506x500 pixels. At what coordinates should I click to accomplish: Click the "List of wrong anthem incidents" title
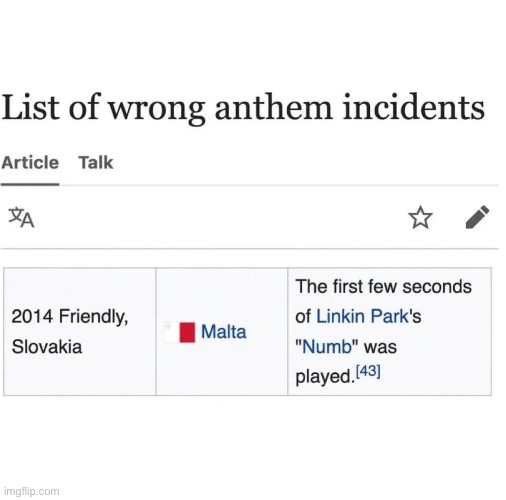243,107
